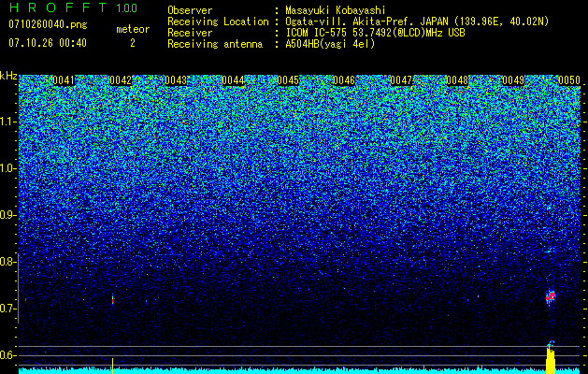The image size is (588, 374).
Task: Click the antenna A504HB(yagi 4el) text
Action: point(330,44)
